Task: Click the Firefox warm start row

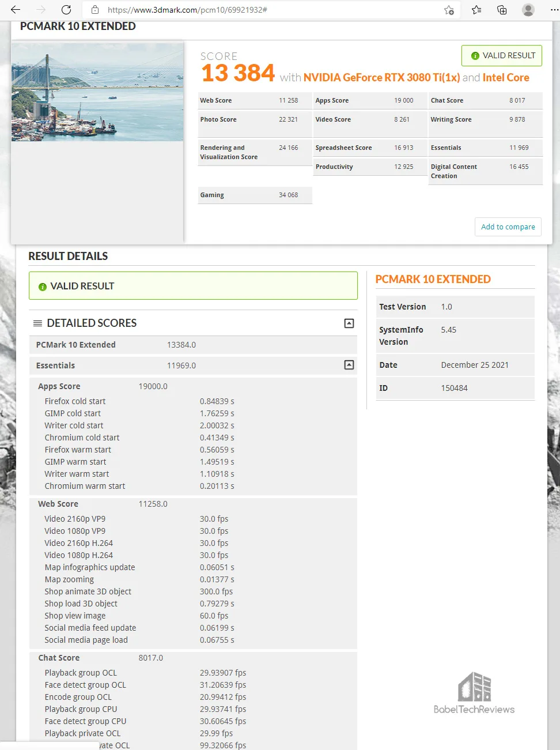Action: 193,450
